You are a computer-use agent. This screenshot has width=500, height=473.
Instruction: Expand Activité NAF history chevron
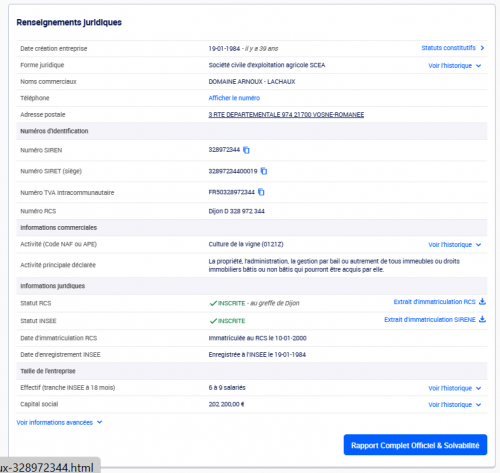[479, 245]
